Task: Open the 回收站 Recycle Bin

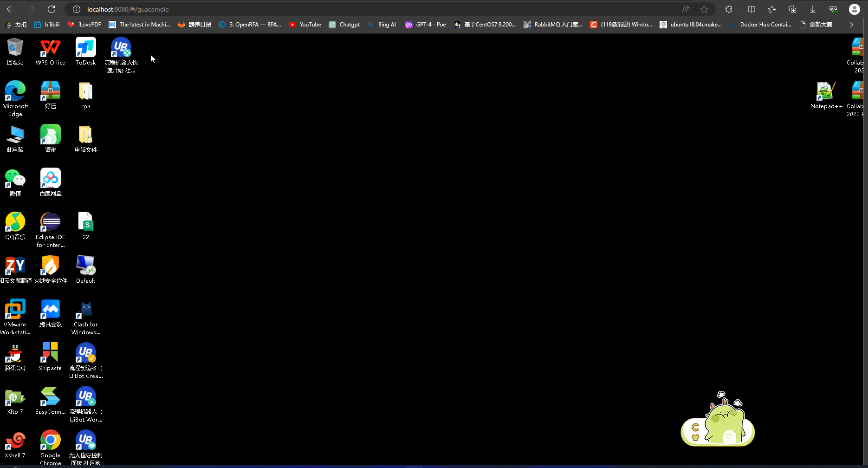Action: (x=15, y=48)
